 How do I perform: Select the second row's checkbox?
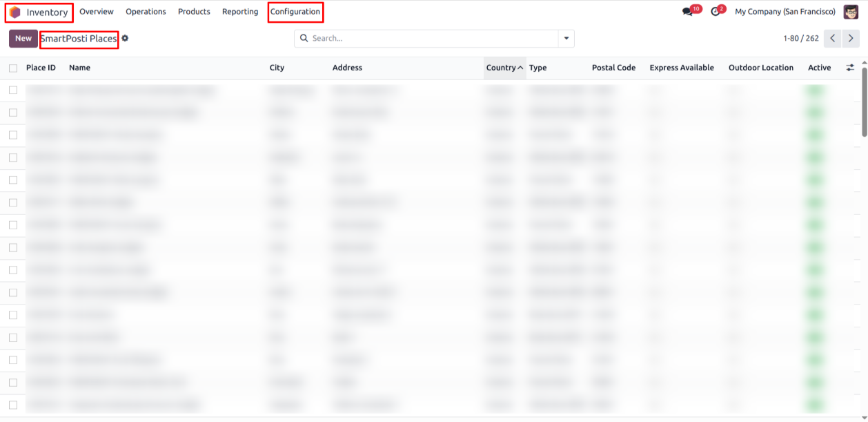click(x=13, y=112)
